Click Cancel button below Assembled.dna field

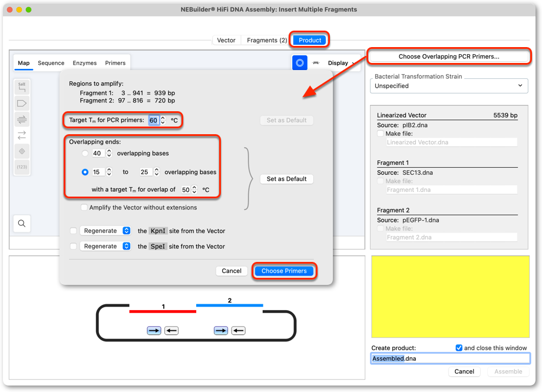464,371
